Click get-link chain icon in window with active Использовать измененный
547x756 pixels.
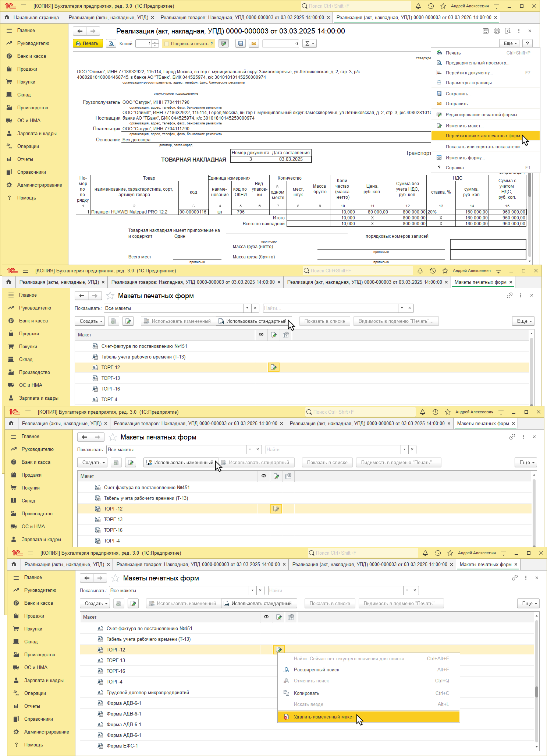512,437
